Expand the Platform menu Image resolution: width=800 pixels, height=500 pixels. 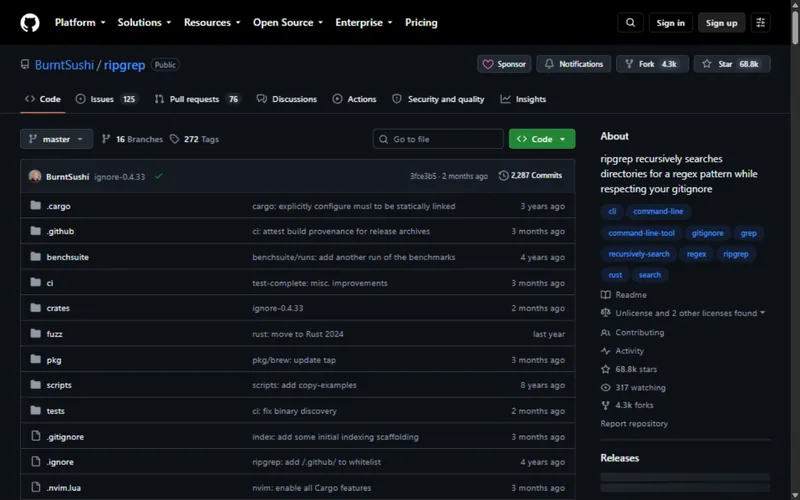pyautogui.click(x=80, y=23)
